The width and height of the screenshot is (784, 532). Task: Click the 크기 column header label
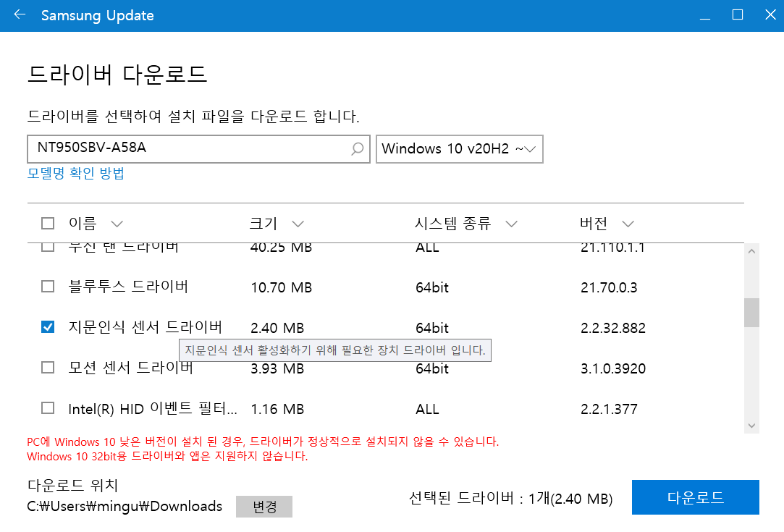click(263, 223)
